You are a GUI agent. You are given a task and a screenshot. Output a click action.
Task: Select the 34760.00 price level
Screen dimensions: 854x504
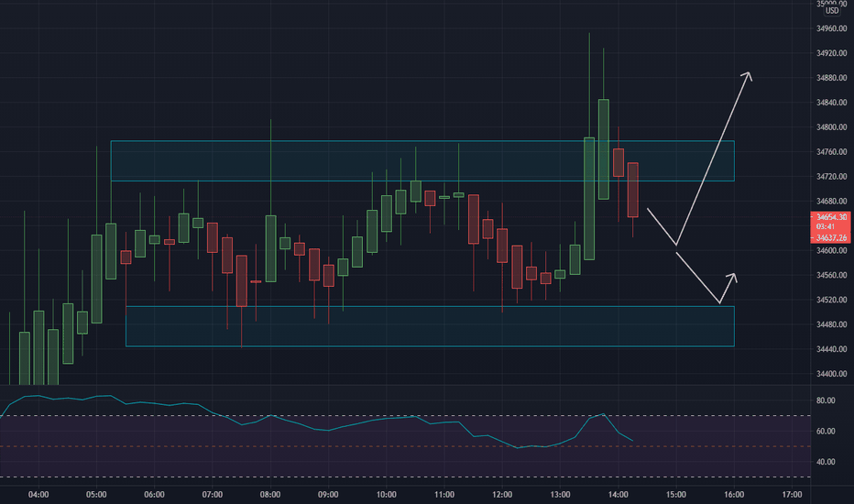click(x=831, y=152)
